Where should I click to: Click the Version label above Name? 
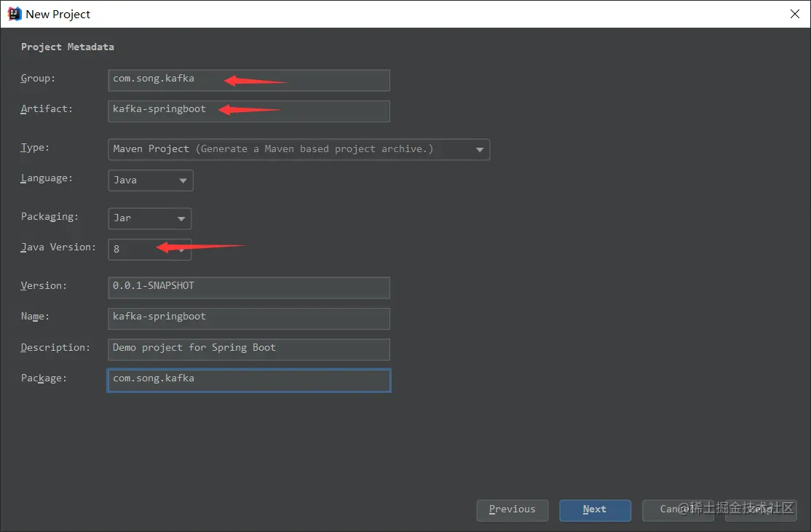44,285
